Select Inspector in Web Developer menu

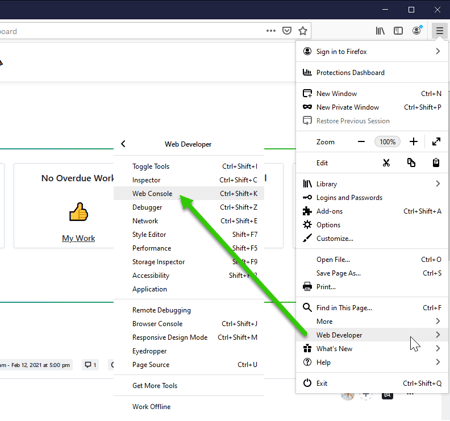pyautogui.click(x=189, y=180)
